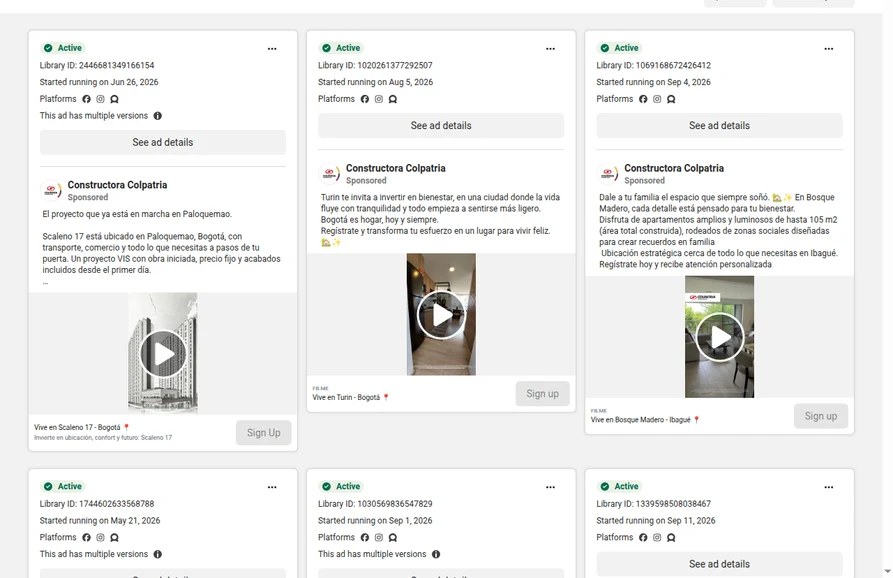This screenshot has height=578, width=893.
Task: Click multiple versions info icon in Sep 1 ad
Action: click(436, 554)
